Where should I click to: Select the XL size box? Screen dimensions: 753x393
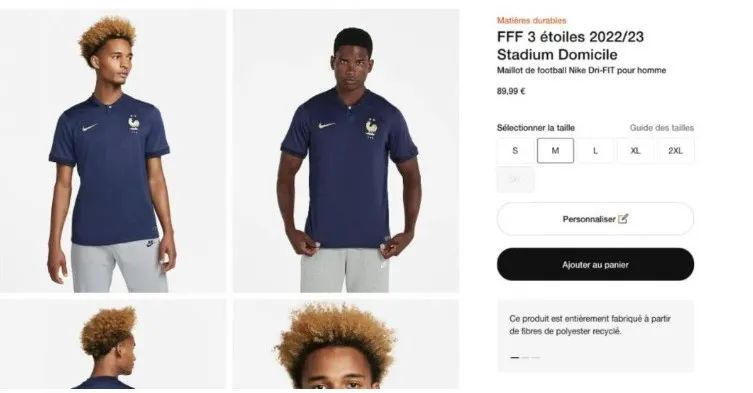(x=635, y=150)
